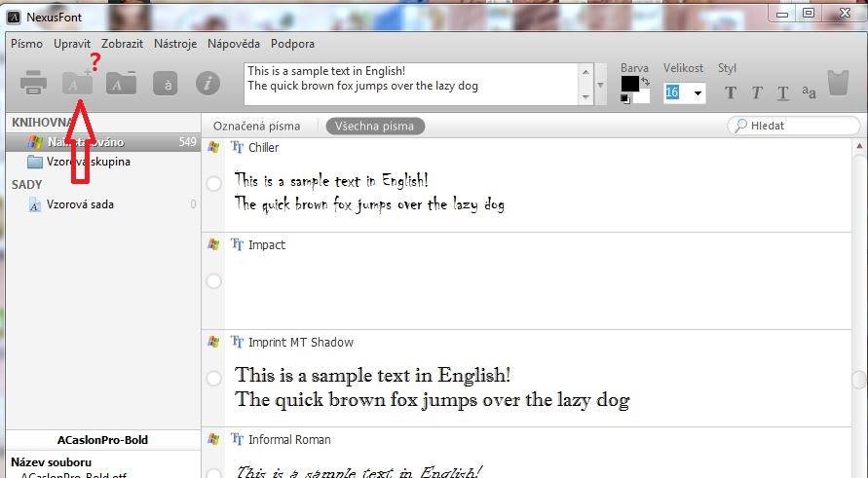Viewport: 868px width, 478px height.
Task: Mark the Impact font radio circle
Action: [x=213, y=281]
